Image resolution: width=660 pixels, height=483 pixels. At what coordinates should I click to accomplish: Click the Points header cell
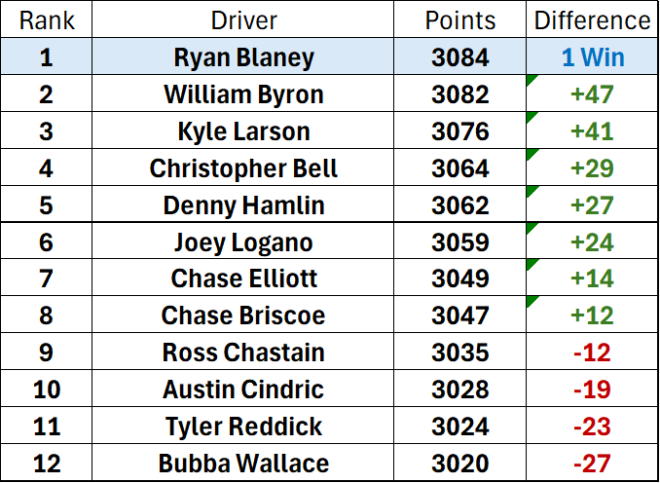[x=460, y=21]
